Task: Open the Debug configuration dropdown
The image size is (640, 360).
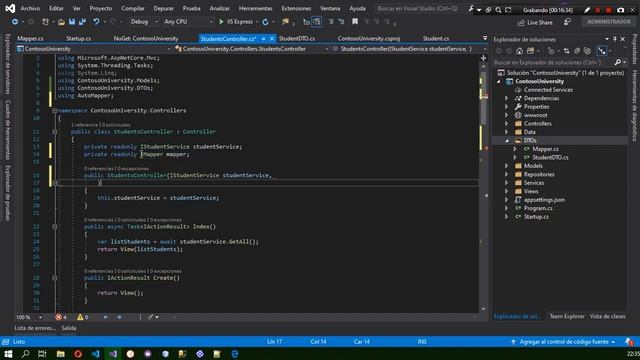Action: [144, 22]
